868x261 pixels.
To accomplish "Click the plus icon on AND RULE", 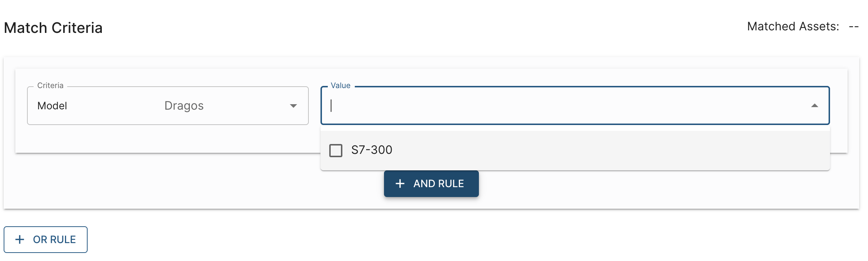I will (400, 184).
